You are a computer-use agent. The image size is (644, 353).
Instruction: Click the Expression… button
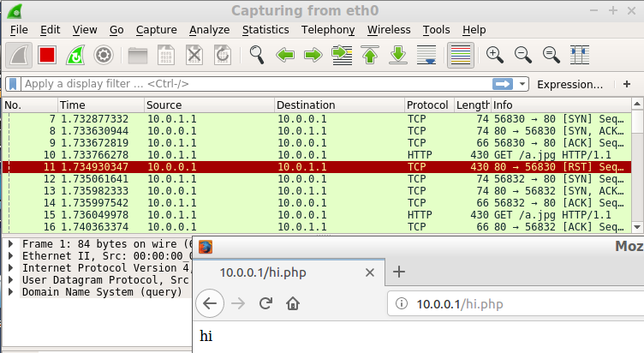pos(569,84)
